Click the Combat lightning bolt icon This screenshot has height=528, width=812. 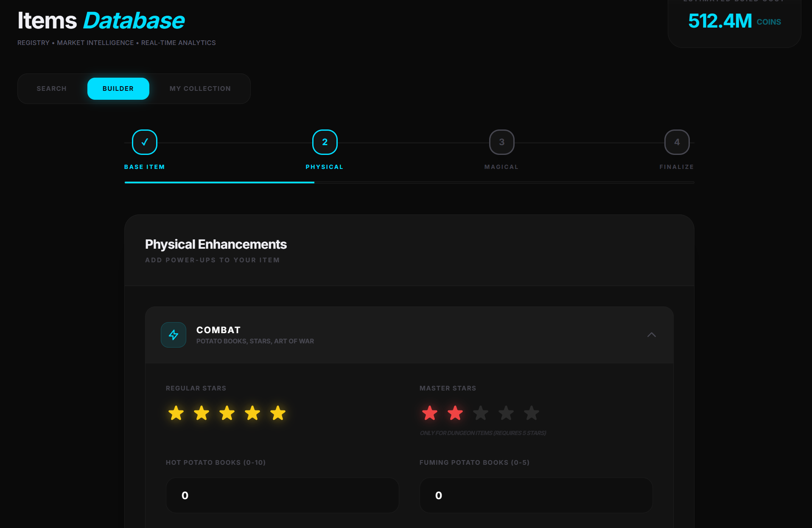click(173, 335)
